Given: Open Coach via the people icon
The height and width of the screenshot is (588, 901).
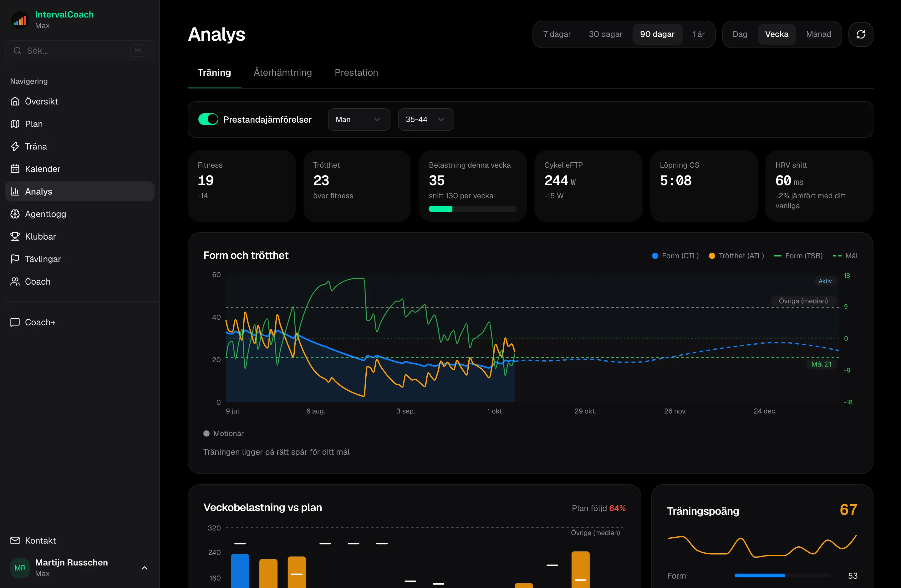Looking at the screenshot, I should [15, 281].
